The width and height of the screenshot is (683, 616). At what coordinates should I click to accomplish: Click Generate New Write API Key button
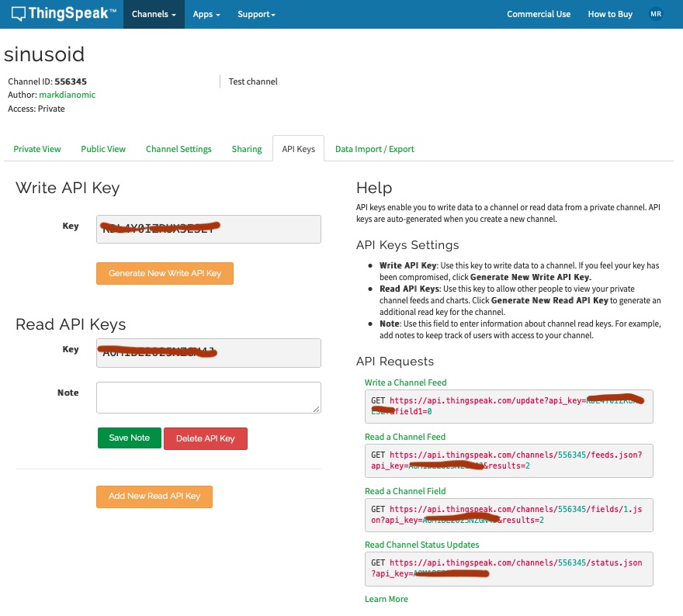click(x=165, y=273)
